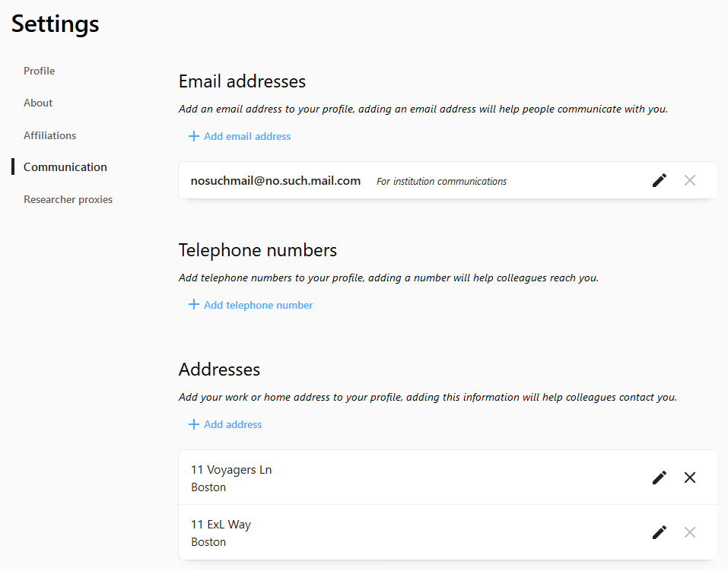Image resolution: width=728 pixels, height=571 pixels.
Task: Click pencil icon for 11 ExL Way
Action: [x=660, y=532]
